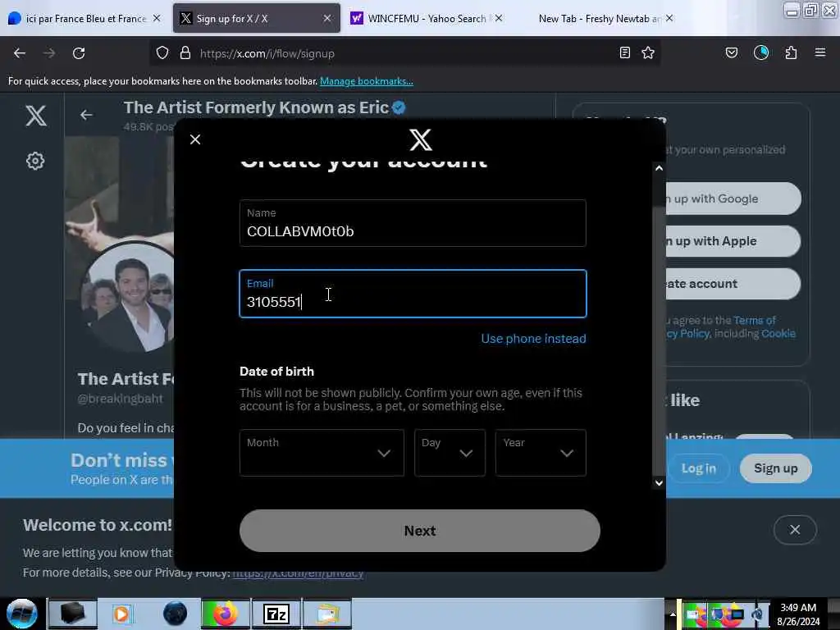This screenshot has width=840, height=630.
Task: Click the Sign up button in the blue banner
Action: point(775,468)
